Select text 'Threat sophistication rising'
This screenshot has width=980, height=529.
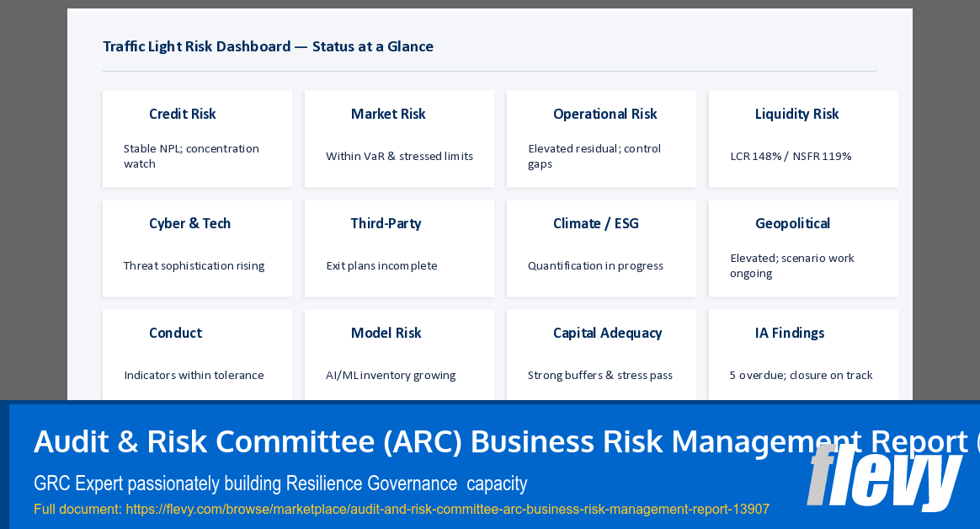(x=194, y=265)
